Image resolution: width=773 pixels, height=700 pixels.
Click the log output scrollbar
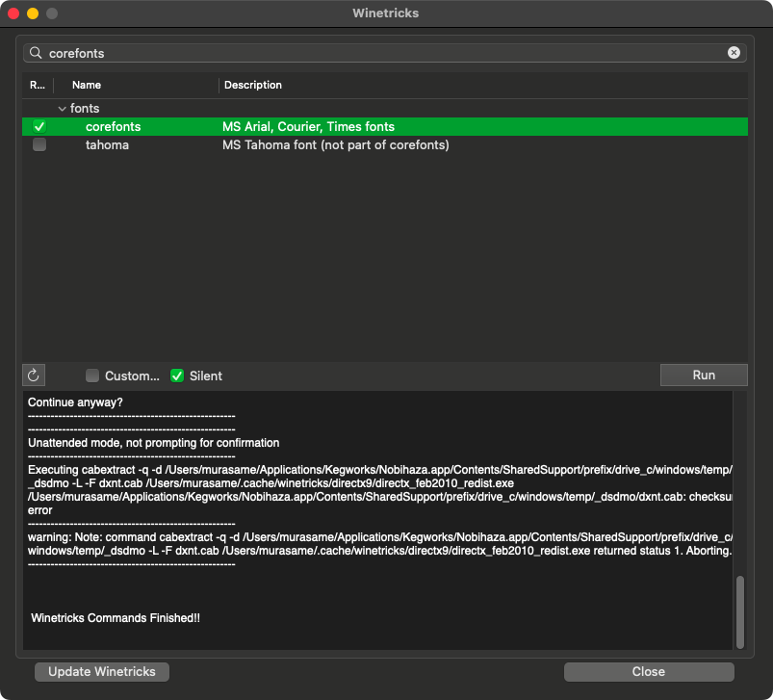point(740,610)
